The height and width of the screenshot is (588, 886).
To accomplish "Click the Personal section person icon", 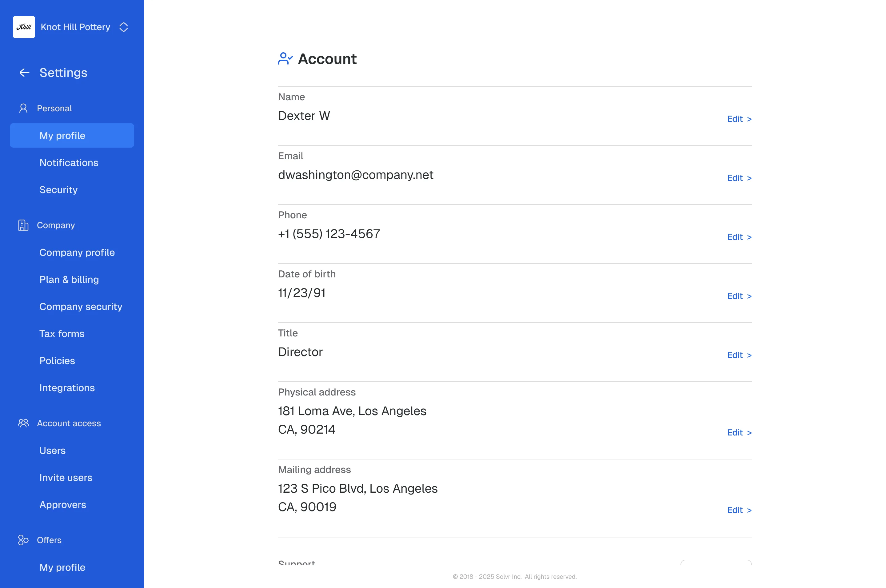I will pos(23,108).
